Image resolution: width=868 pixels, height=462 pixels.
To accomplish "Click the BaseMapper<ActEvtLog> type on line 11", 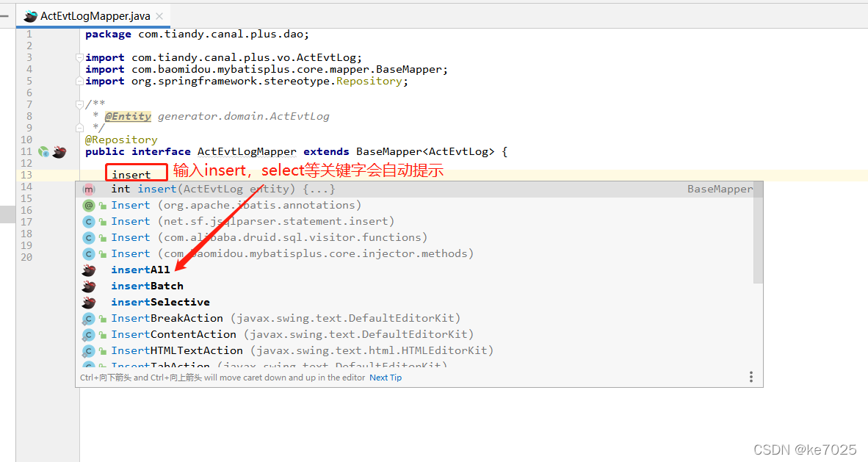I will coord(425,151).
